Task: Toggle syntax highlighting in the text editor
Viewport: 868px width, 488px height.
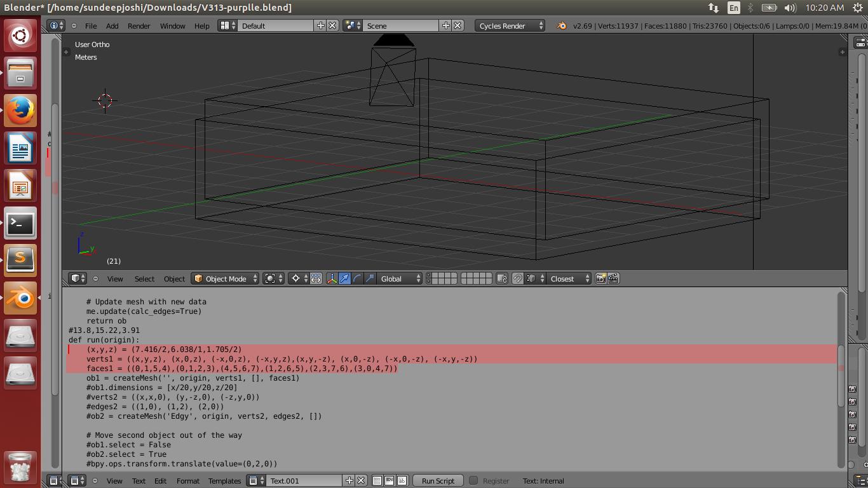Action: click(x=402, y=481)
